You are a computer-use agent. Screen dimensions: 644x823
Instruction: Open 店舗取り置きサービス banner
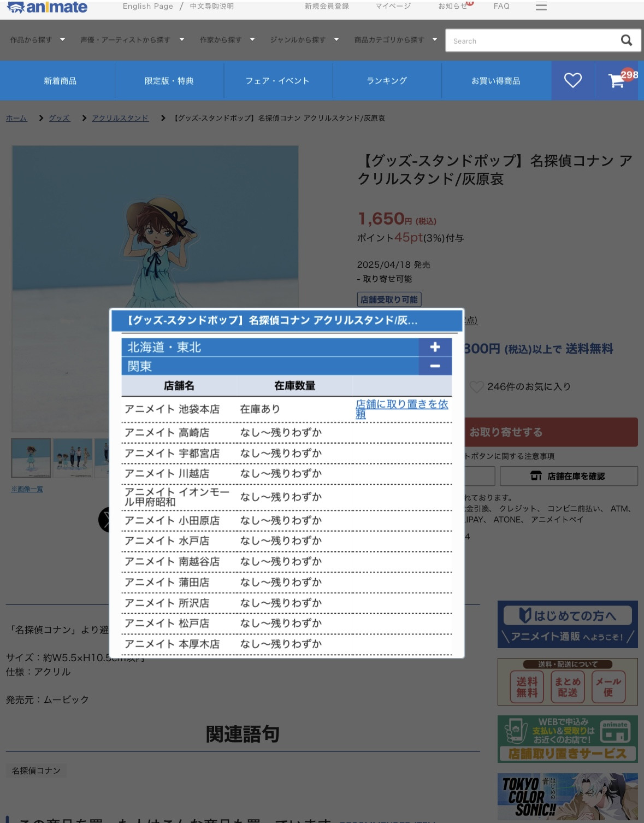568,739
